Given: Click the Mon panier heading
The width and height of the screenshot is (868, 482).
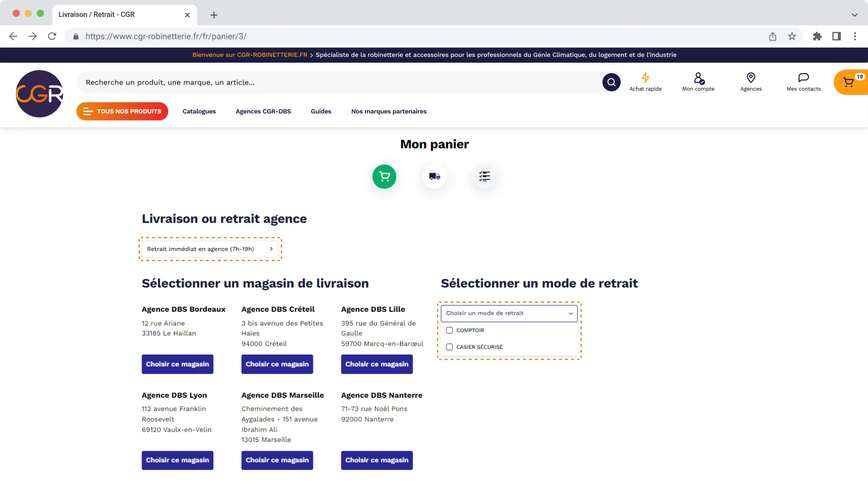Looking at the screenshot, I should [434, 144].
